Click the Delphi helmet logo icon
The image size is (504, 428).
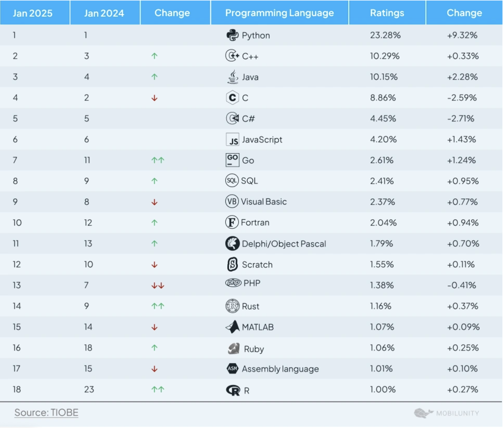pos(232,243)
